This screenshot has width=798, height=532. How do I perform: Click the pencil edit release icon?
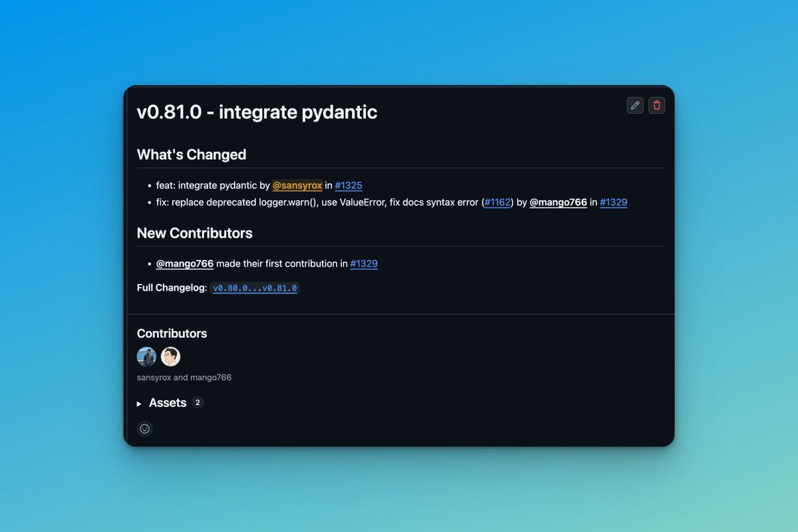coord(635,105)
